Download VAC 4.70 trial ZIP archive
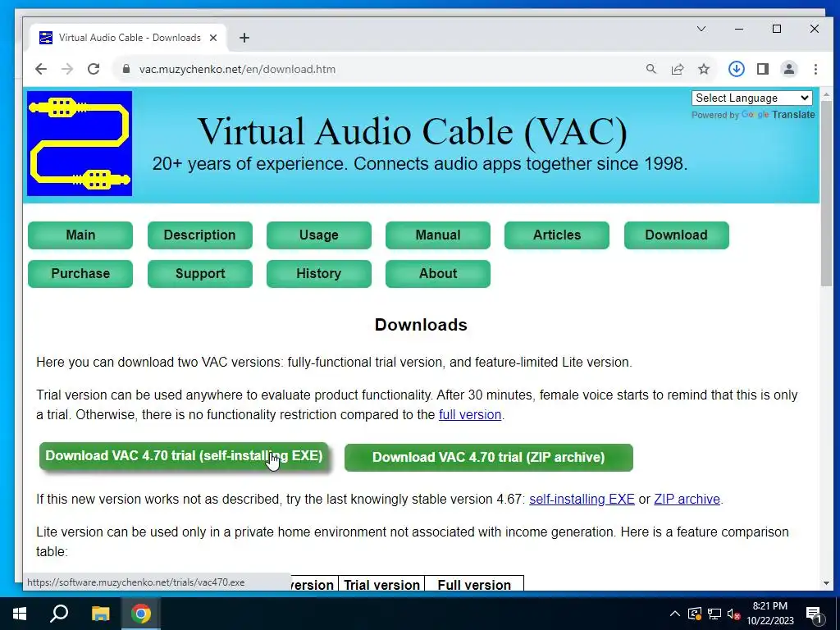Viewport: 840px width, 630px height. [x=489, y=458]
